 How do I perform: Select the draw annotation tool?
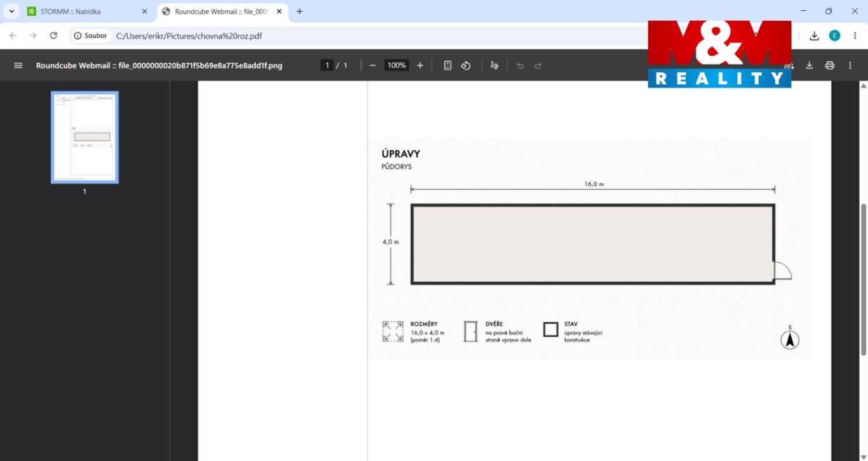495,65
